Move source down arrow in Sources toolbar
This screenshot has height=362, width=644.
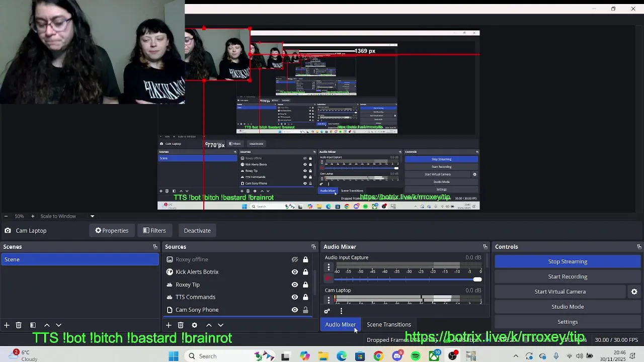tap(220, 325)
